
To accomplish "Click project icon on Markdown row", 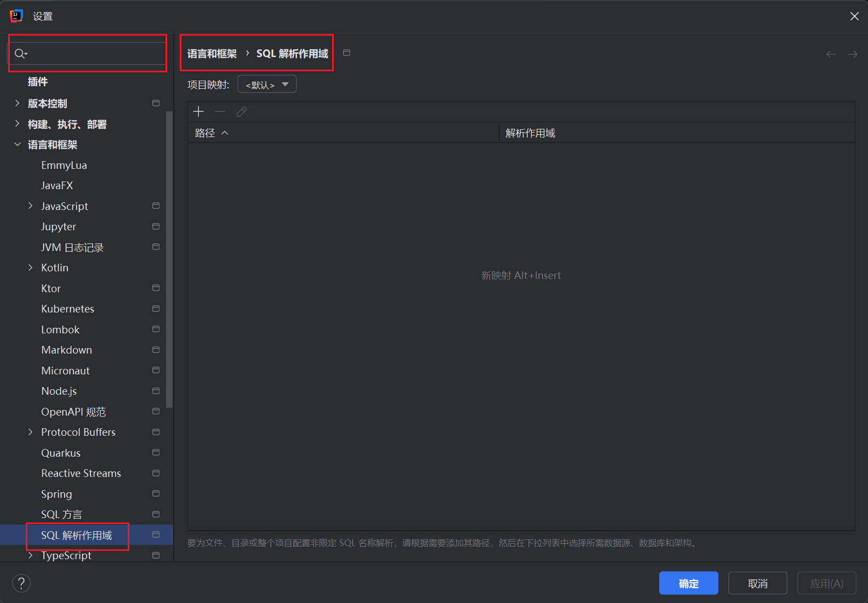I will coord(156,350).
